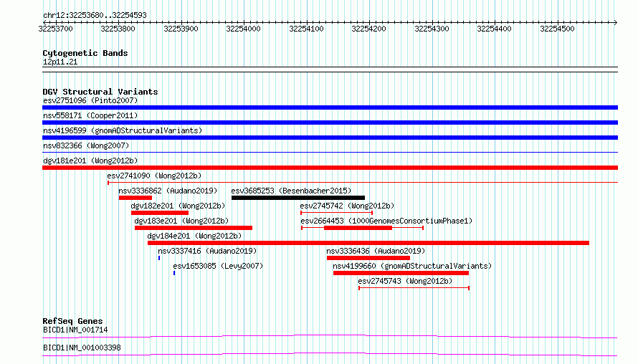
Task: Click nsv832366 (Wong2007) label
Action: tap(86, 145)
